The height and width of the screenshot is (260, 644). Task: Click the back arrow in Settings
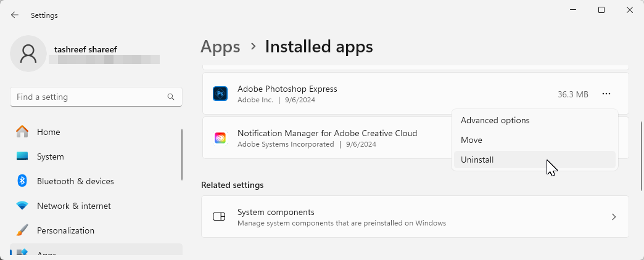pos(15,15)
